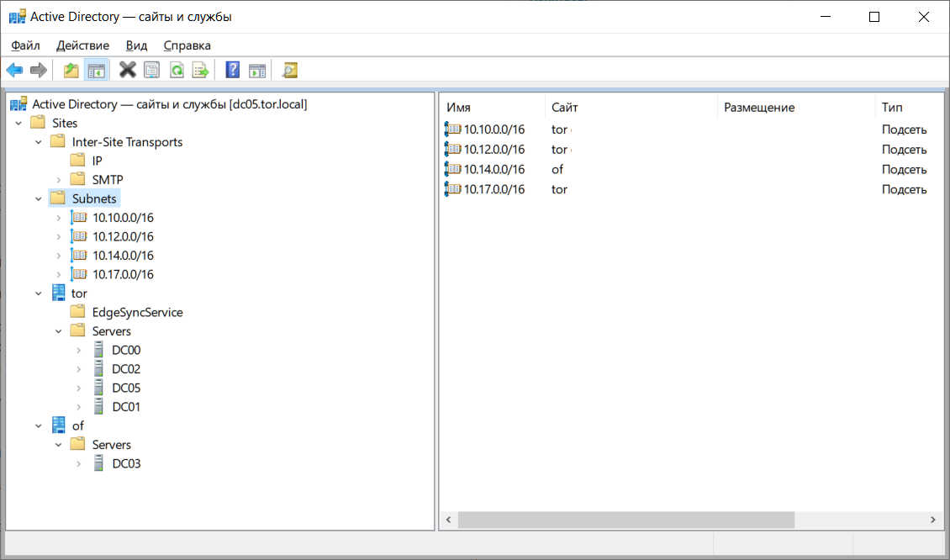Click the server icon of DC05
This screenshot has height=560, width=950.
pos(98,388)
